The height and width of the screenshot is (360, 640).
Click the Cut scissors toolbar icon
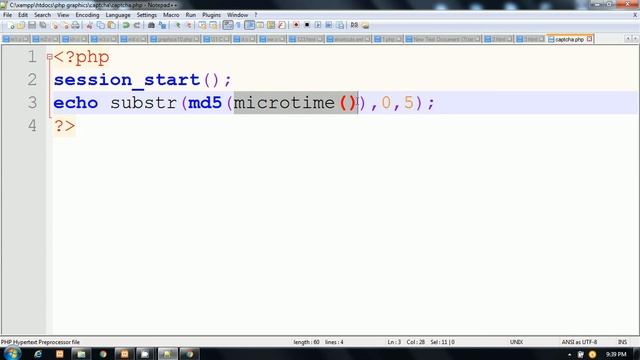[89, 25]
